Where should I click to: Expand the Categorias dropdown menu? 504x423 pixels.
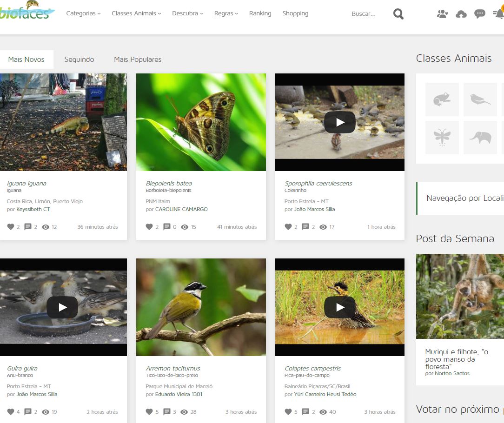pyautogui.click(x=83, y=13)
